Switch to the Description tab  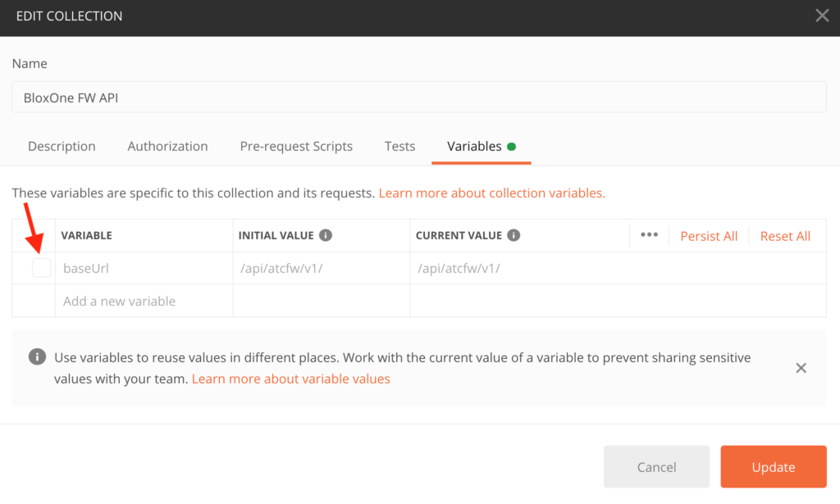62,147
